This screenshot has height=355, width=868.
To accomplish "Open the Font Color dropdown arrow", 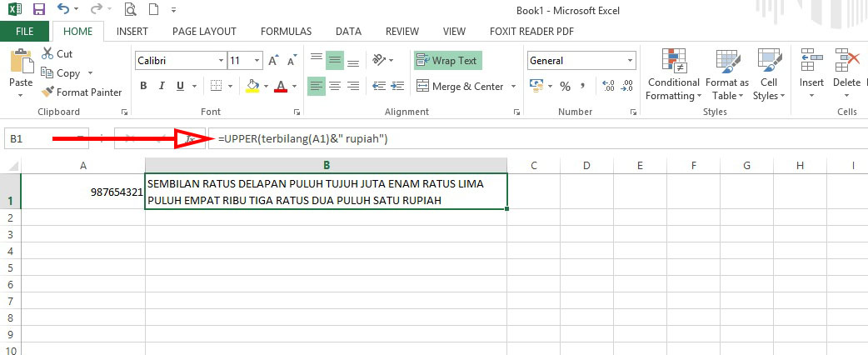I will (295, 87).
